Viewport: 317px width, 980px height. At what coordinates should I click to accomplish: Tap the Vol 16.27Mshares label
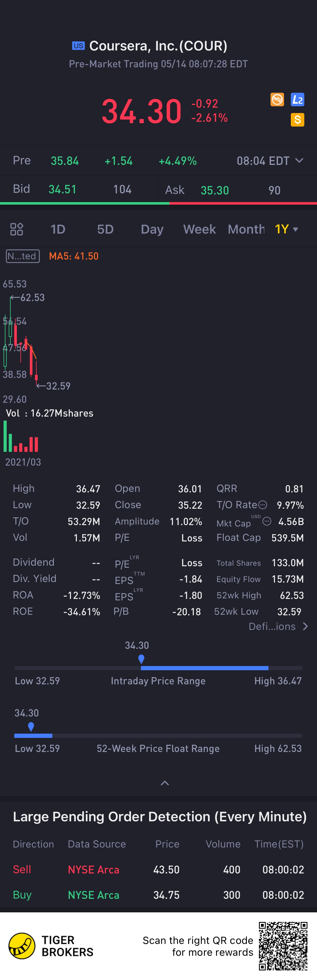tap(50, 413)
